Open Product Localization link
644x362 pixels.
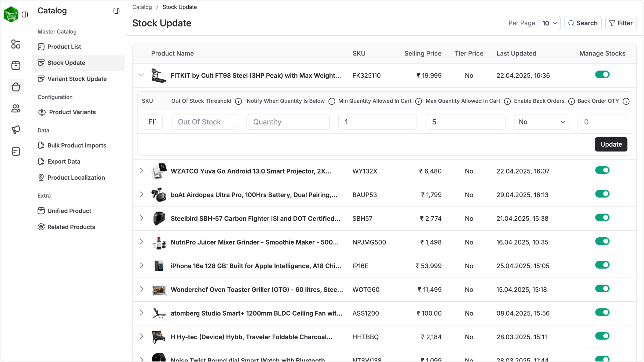tap(78, 178)
